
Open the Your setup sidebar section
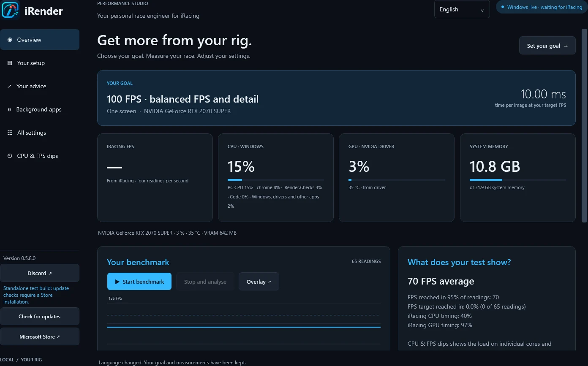click(x=40, y=63)
